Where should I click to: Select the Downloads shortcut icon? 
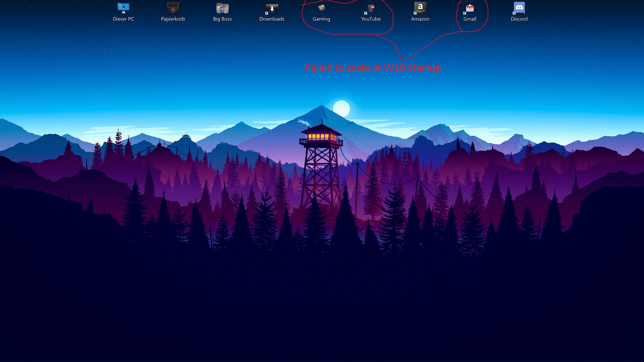pos(272,9)
